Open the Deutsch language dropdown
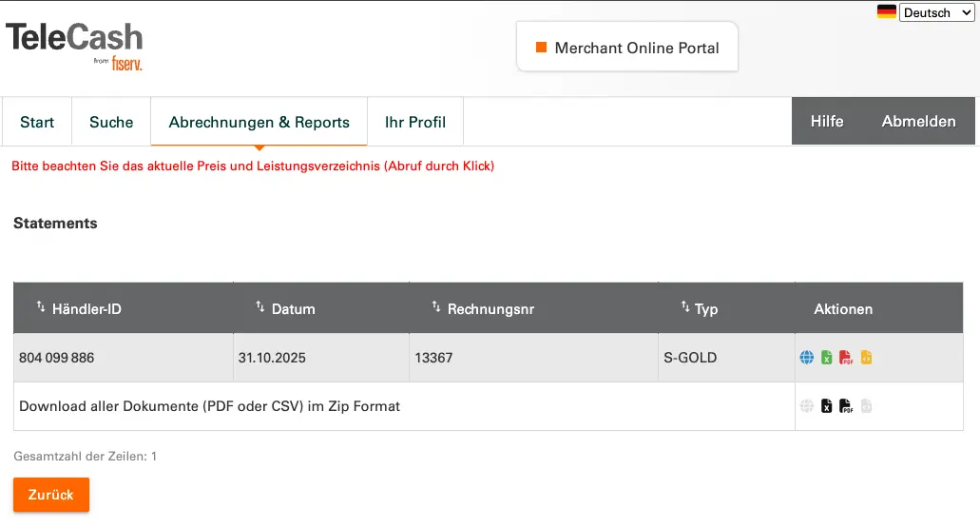Screen dimensions: 980x528 [936, 12]
